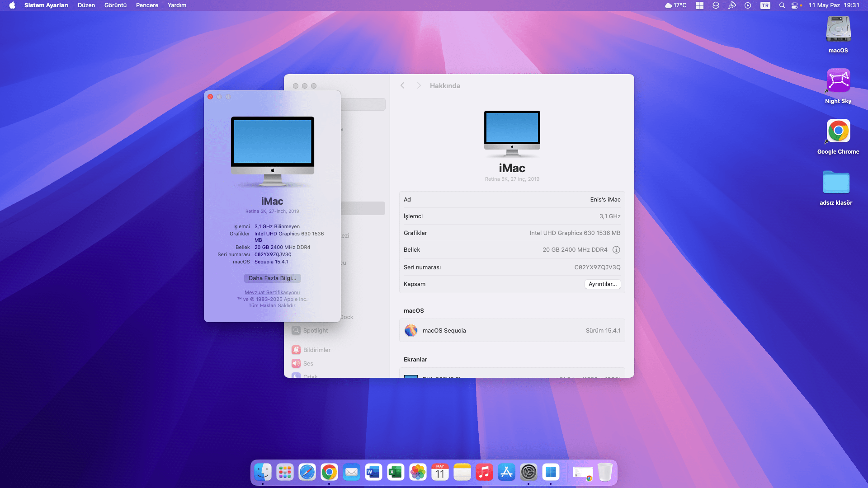Open Night Sky desktop shortcut
This screenshot has width=868, height=488.
[x=838, y=81]
